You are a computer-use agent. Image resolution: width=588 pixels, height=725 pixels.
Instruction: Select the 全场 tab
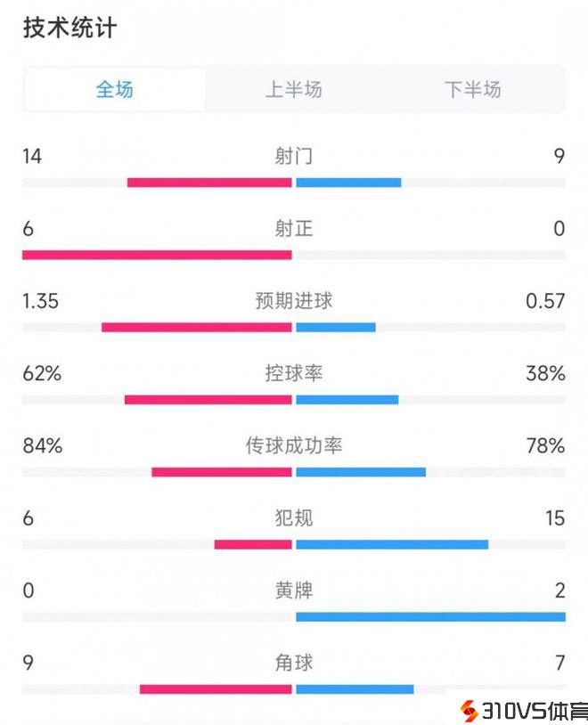[115, 89]
